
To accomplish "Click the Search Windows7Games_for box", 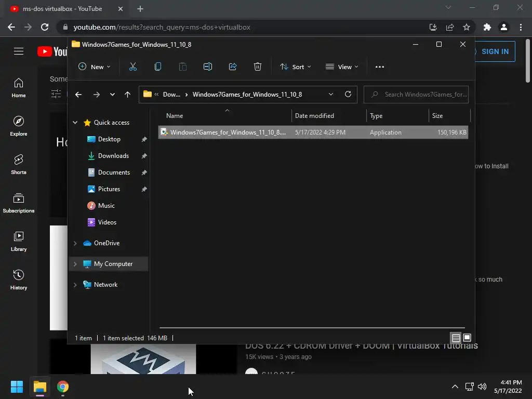I will pyautogui.click(x=416, y=95).
